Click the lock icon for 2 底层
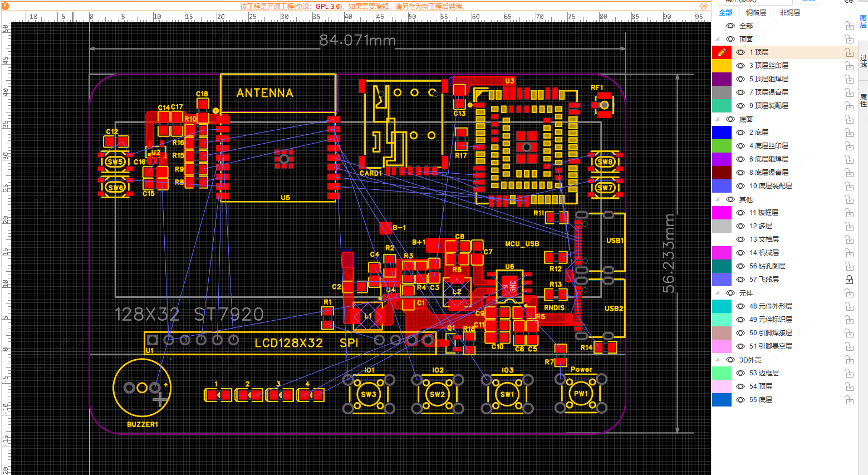This screenshot has height=475, width=868. [849, 133]
